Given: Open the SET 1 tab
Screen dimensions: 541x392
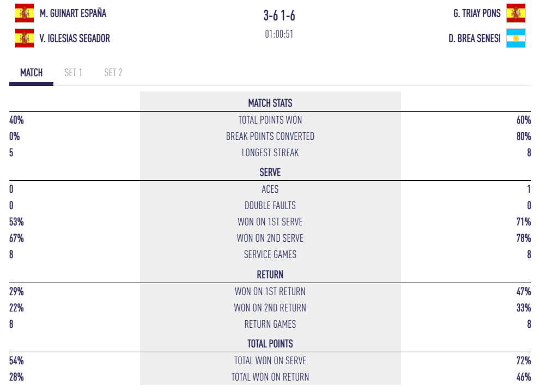Looking at the screenshot, I should click(73, 72).
